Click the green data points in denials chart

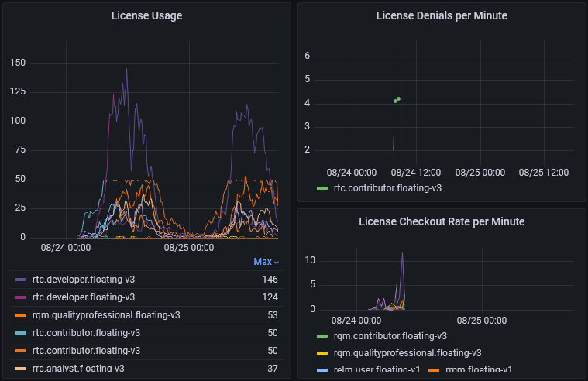397,100
